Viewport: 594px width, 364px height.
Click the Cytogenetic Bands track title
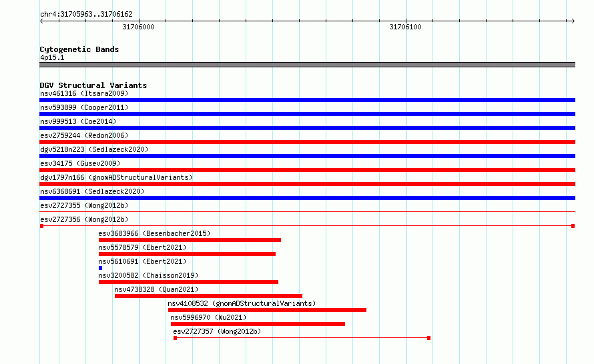click(79, 49)
